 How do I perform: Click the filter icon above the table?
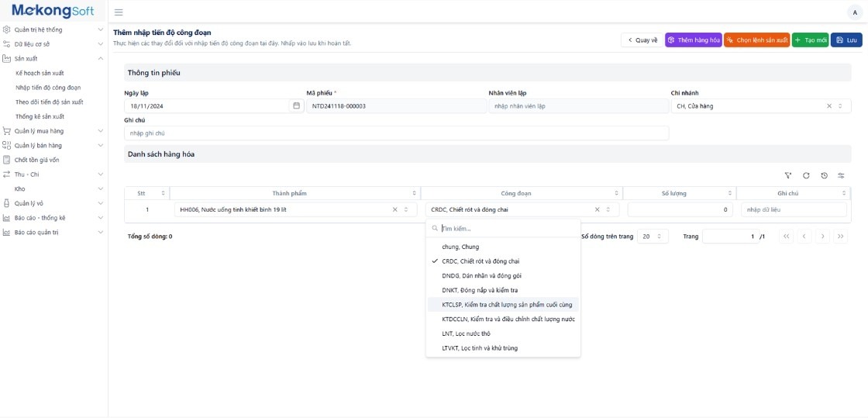788,175
